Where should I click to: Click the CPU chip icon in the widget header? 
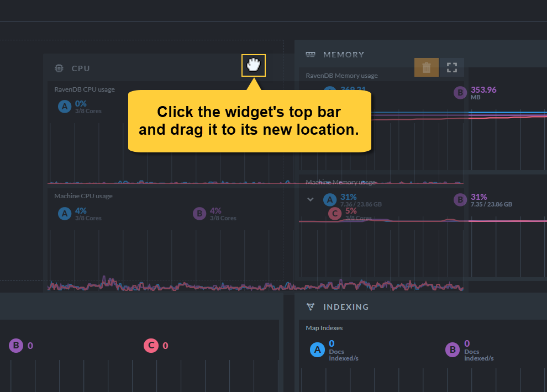(x=59, y=68)
